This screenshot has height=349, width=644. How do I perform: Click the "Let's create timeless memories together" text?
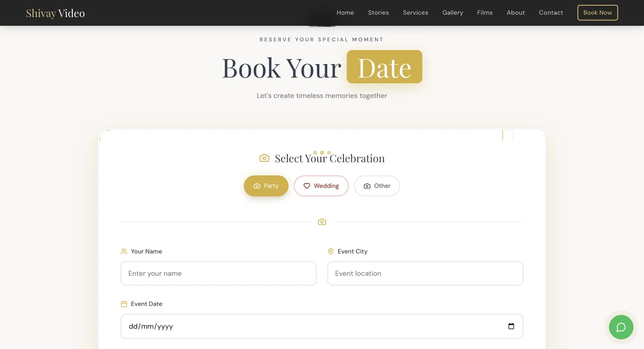322,96
